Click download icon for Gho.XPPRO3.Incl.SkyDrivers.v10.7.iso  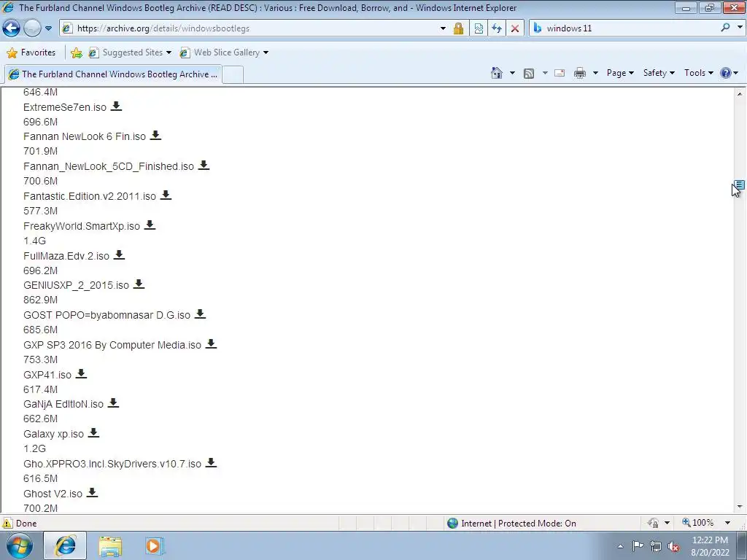211,463
